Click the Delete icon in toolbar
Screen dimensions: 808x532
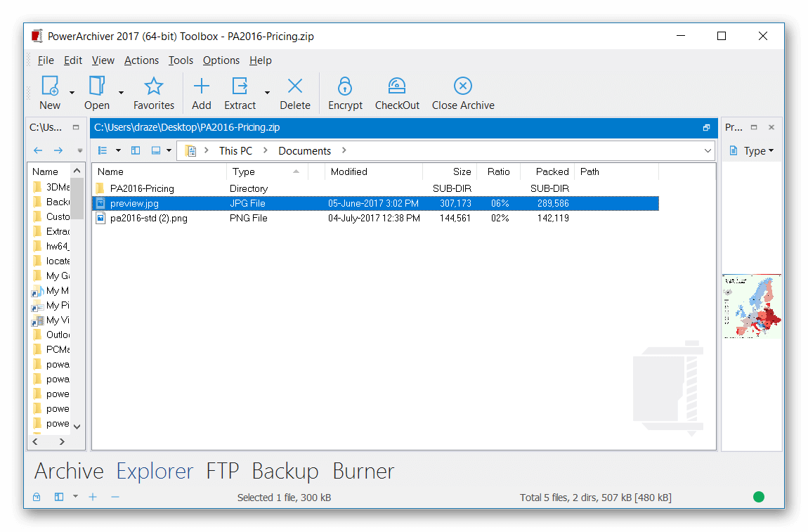295,86
